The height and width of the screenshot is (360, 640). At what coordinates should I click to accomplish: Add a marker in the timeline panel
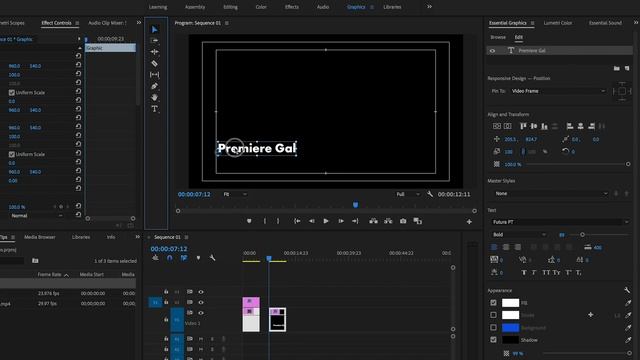click(x=198, y=258)
